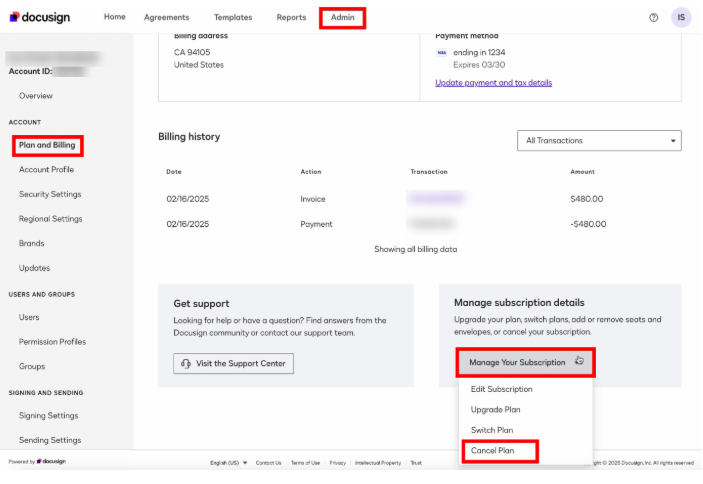Click the Action column header
This screenshot has height=484, width=703.
click(x=311, y=172)
